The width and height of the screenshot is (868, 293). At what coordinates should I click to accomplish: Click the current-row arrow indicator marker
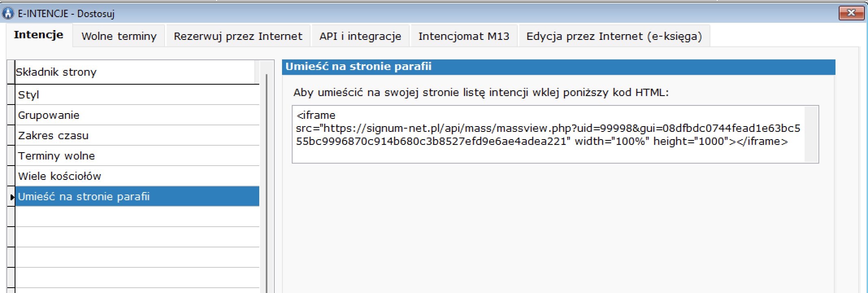(x=11, y=197)
